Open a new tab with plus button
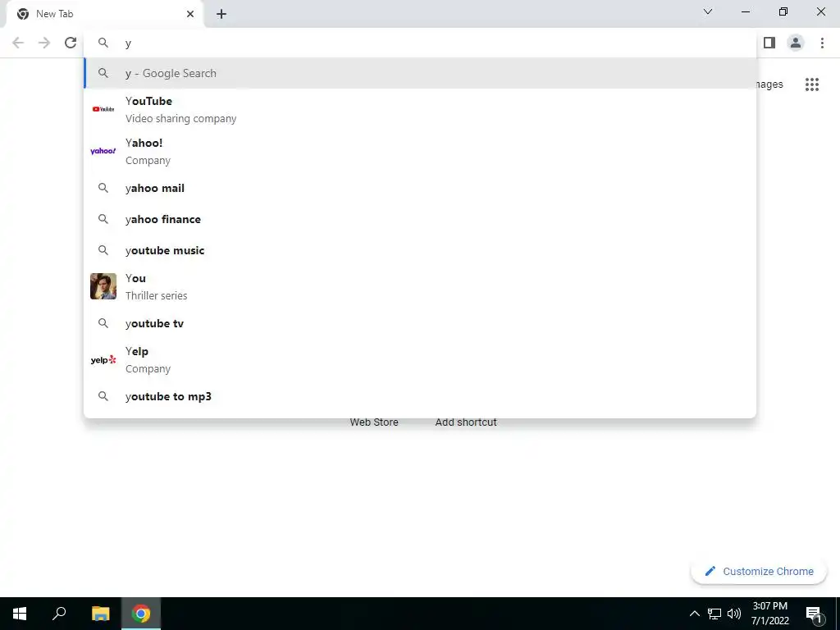Viewport: 840px width, 630px height. (x=221, y=14)
